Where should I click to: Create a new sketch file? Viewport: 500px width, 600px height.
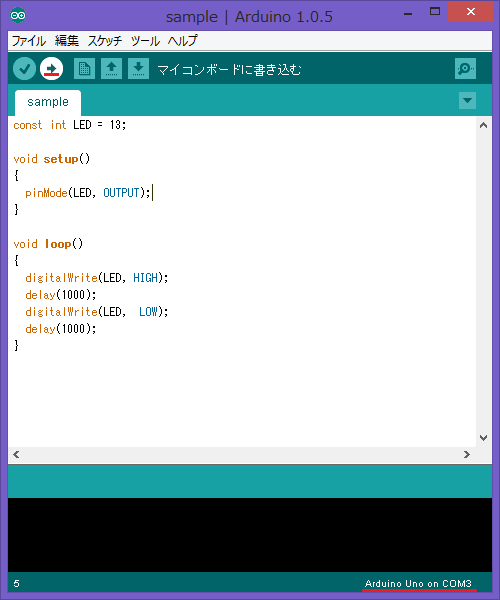pos(85,69)
